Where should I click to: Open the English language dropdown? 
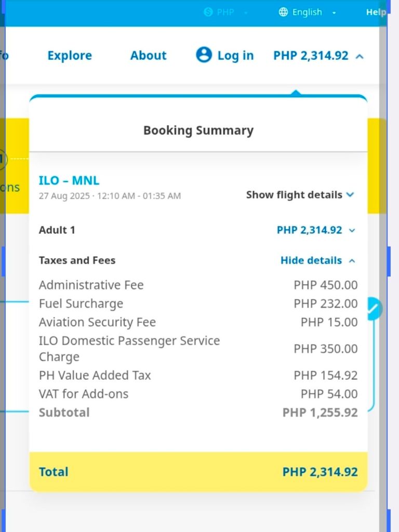(308, 12)
